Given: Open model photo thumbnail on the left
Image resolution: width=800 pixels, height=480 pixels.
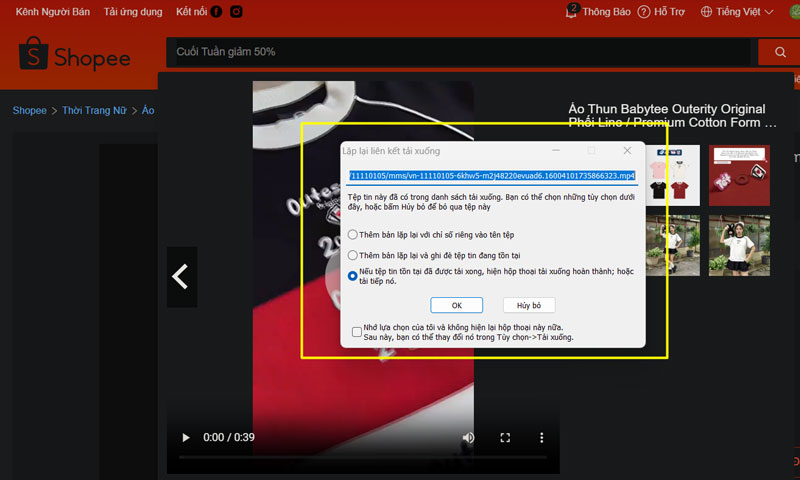Looking at the screenshot, I should click(673, 245).
